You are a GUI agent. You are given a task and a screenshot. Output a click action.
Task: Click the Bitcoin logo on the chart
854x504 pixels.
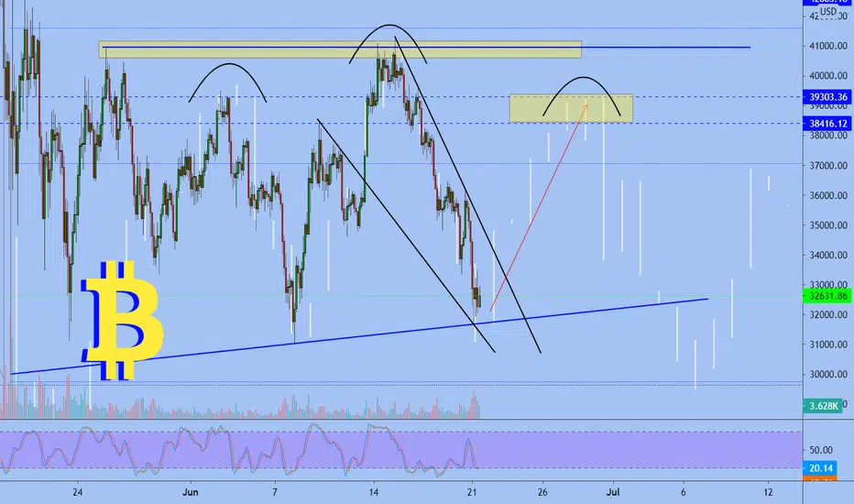click(122, 321)
